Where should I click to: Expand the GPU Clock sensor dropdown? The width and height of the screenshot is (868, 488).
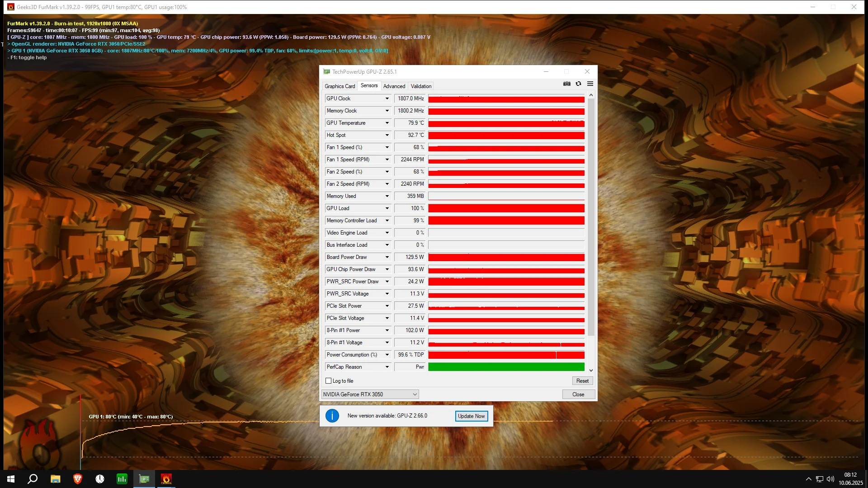[387, 99]
